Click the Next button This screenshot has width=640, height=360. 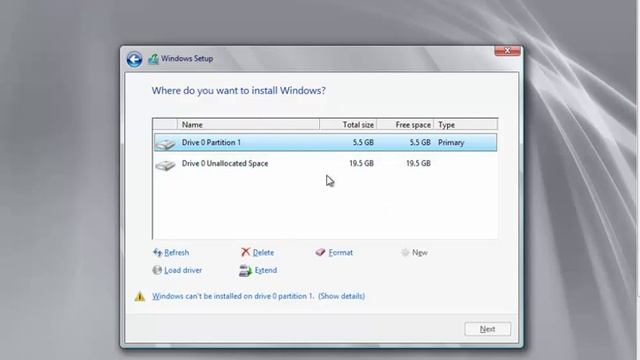(487, 329)
